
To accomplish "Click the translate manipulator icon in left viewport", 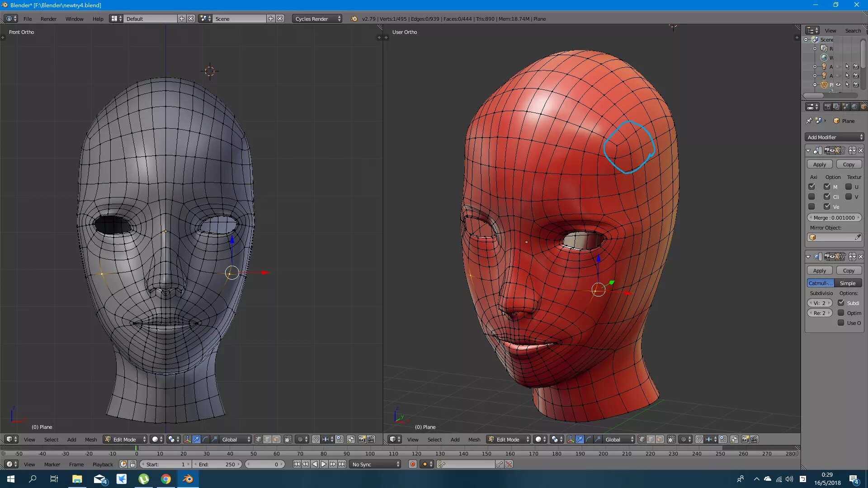I will tap(196, 439).
